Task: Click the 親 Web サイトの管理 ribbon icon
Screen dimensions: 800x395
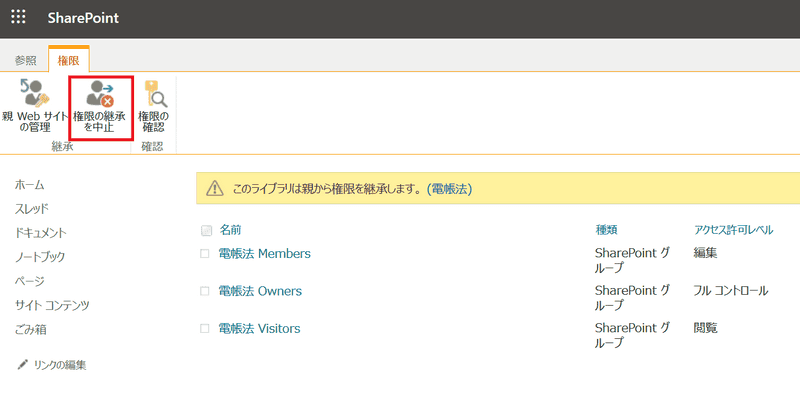Action: [x=35, y=93]
